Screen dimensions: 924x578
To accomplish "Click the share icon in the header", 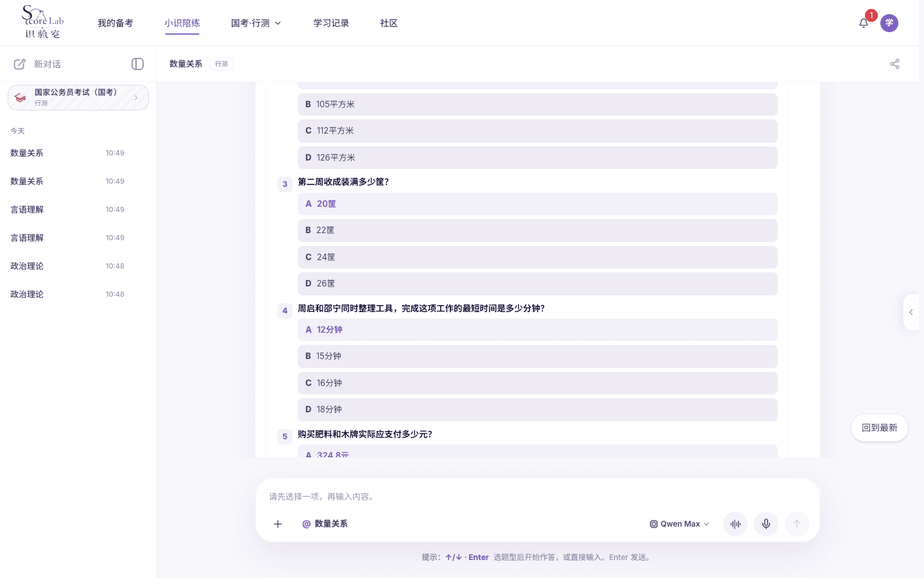I will pos(895,64).
